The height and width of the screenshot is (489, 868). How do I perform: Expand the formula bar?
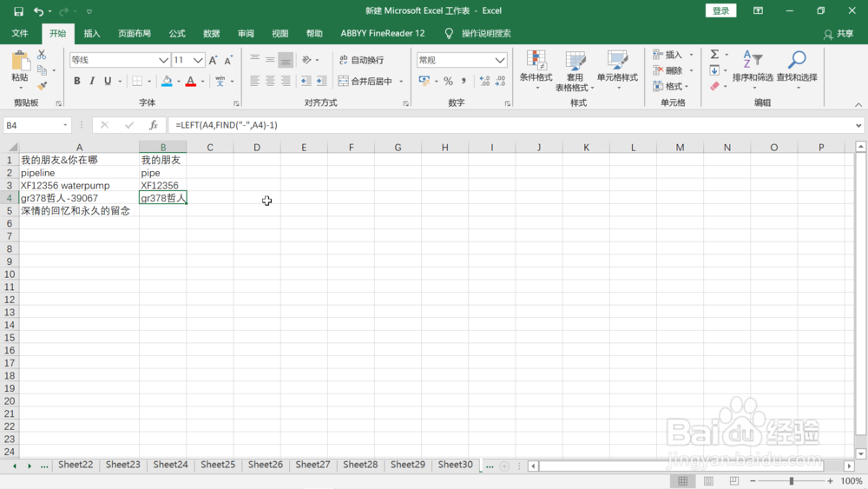pos(858,125)
